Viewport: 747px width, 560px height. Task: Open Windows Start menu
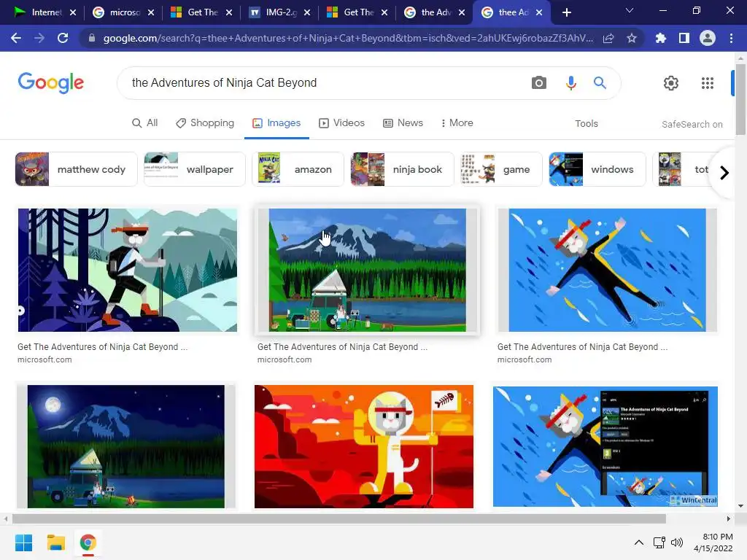(23, 542)
